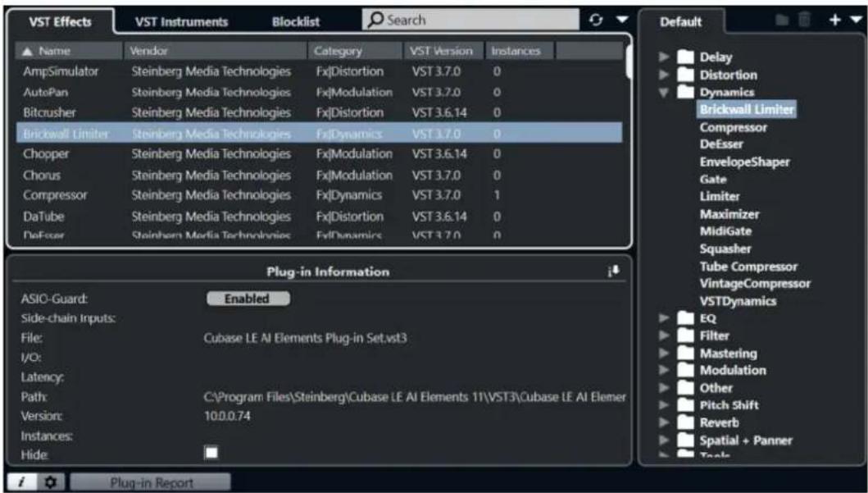Image resolution: width=868 pixels, height=493 pixels.
Task: Sort by the Instances column header
Action: point(520,51)
